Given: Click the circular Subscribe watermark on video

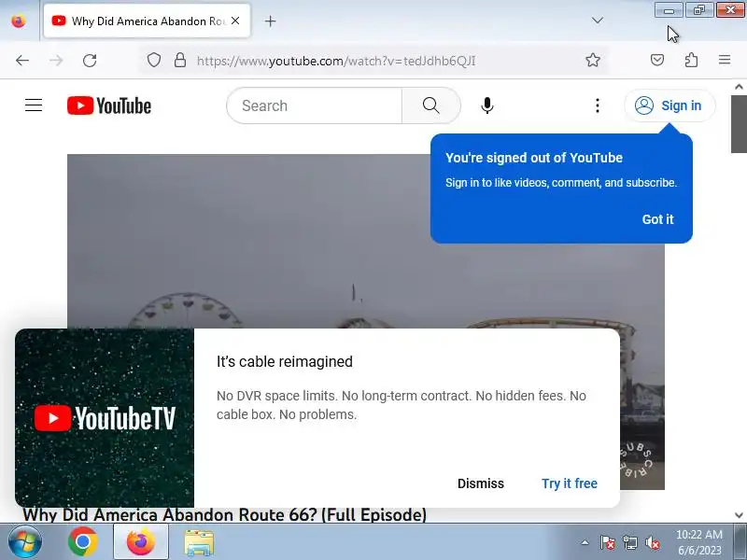Looking at the screenshot, I should (636, 460).
